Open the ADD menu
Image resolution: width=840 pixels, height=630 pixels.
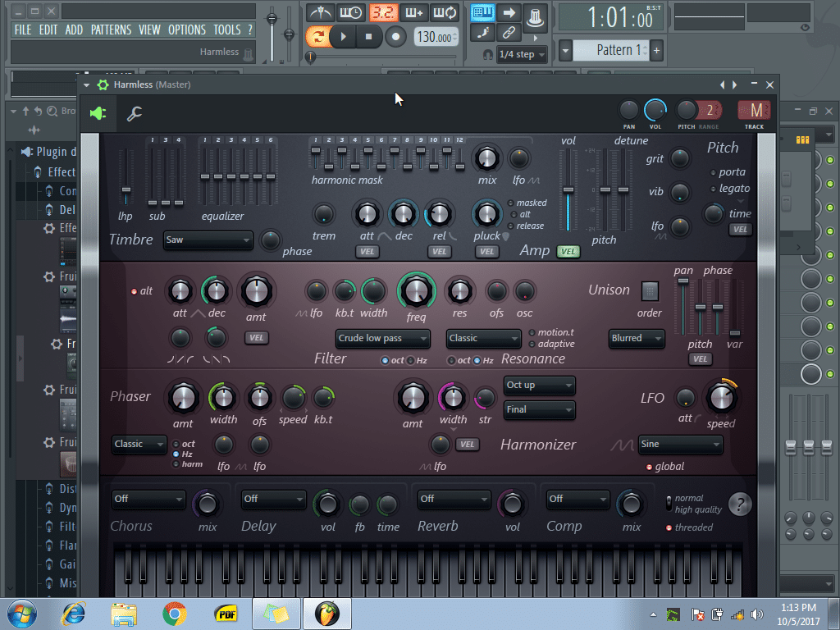pyautogui.click(x=74, y=30)
